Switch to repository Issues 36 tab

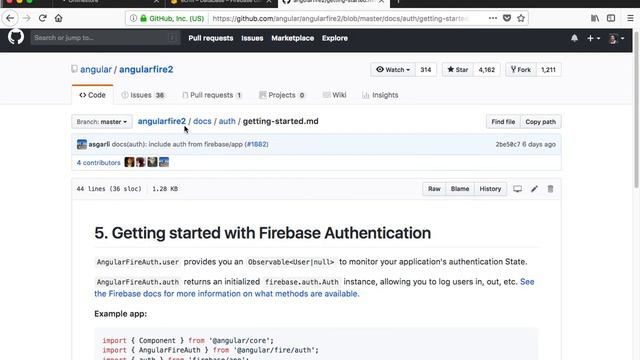[x=143, y=95]
